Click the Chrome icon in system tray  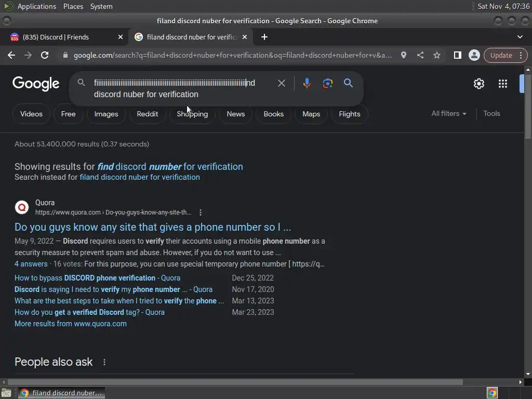click(x=492, y=393)
